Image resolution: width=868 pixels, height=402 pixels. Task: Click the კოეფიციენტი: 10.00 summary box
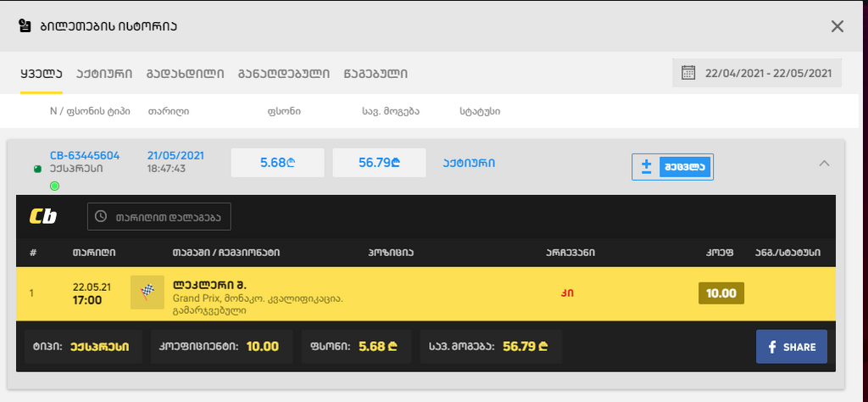coord(221,347)
